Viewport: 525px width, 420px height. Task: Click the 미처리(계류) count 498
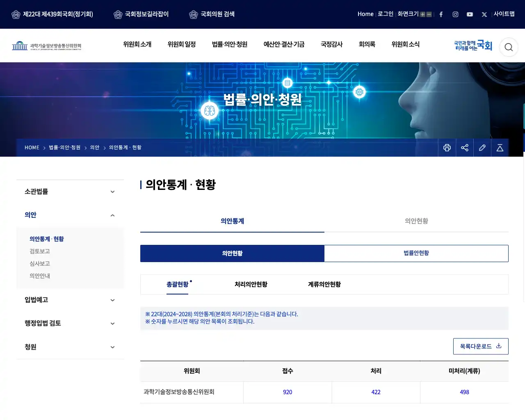464,392
